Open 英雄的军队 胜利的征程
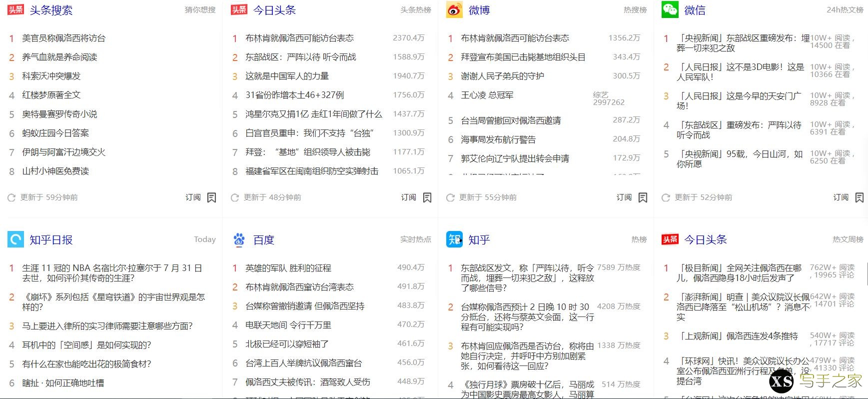 pos(288,268)
